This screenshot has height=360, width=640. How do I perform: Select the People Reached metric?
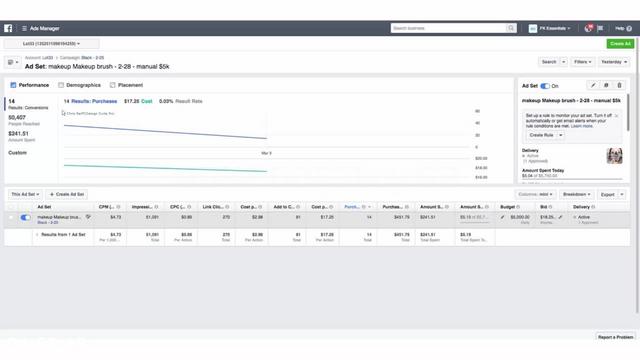coord(24,120)
